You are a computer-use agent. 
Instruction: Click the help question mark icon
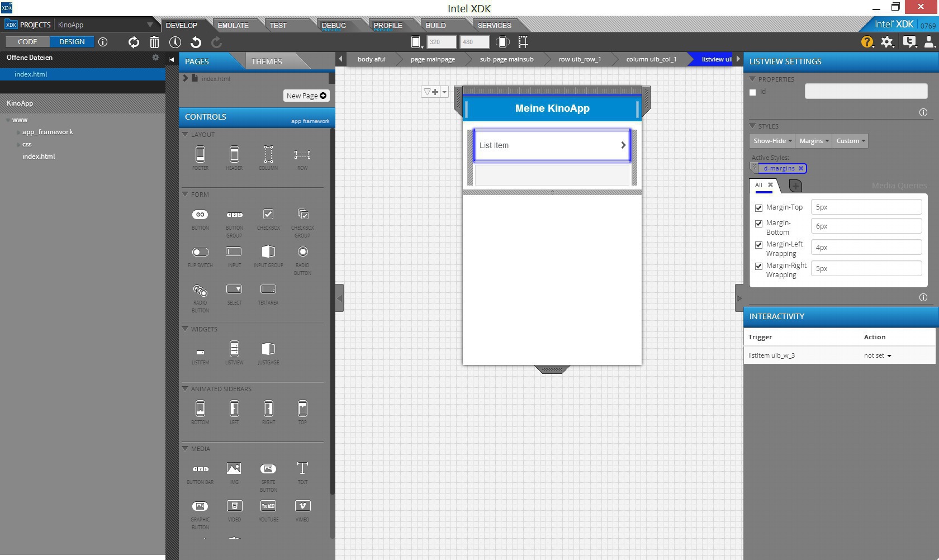click(867, 42)
